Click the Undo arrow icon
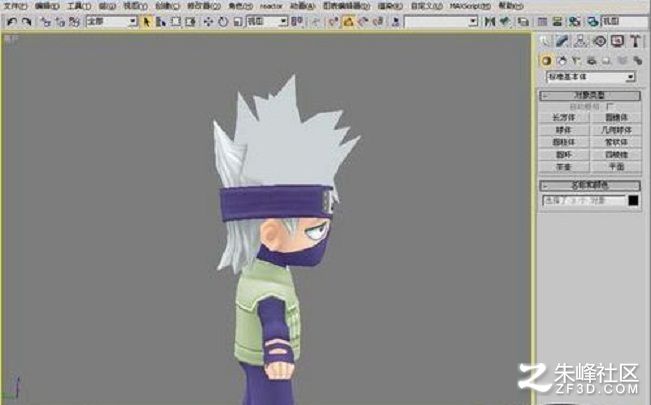This screenshot has width=651, height=405. click(12, 21)
